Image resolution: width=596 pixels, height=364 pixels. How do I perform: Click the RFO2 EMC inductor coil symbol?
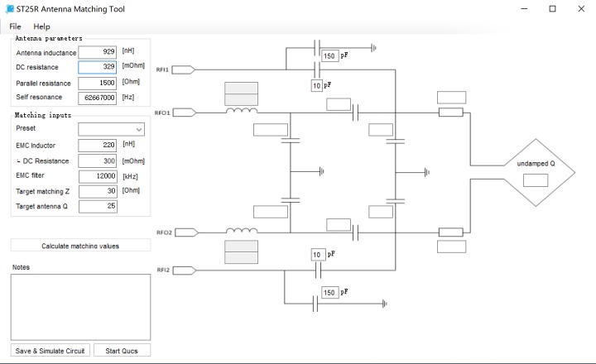[x=242, y=230]
